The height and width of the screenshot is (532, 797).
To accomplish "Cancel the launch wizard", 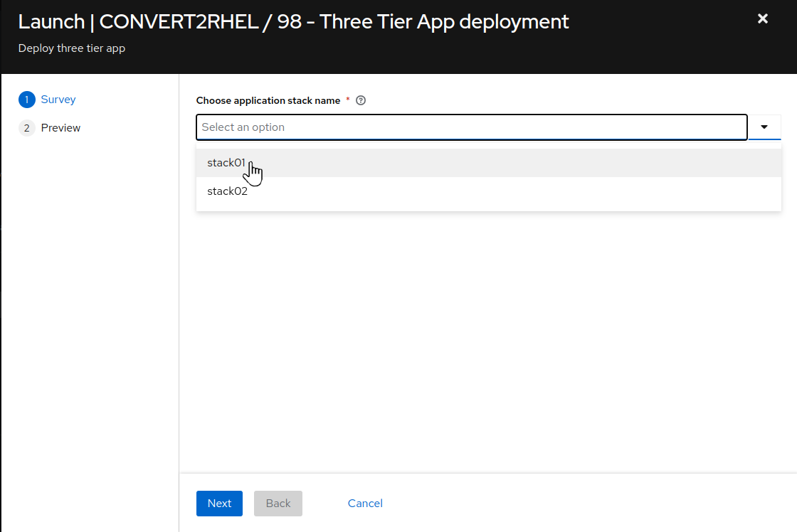I will (x=365, y=504).
